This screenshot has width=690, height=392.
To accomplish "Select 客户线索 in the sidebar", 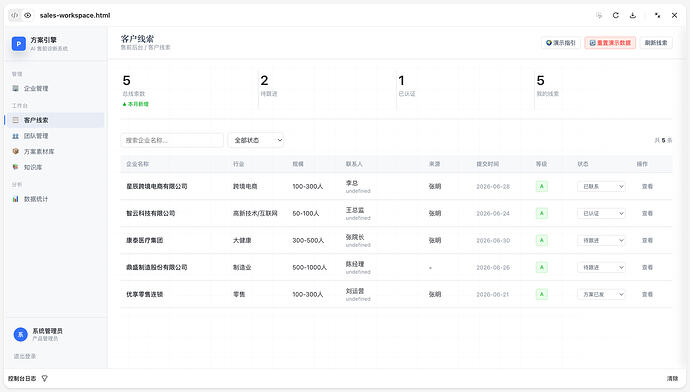I will click(x=55, y=120).
